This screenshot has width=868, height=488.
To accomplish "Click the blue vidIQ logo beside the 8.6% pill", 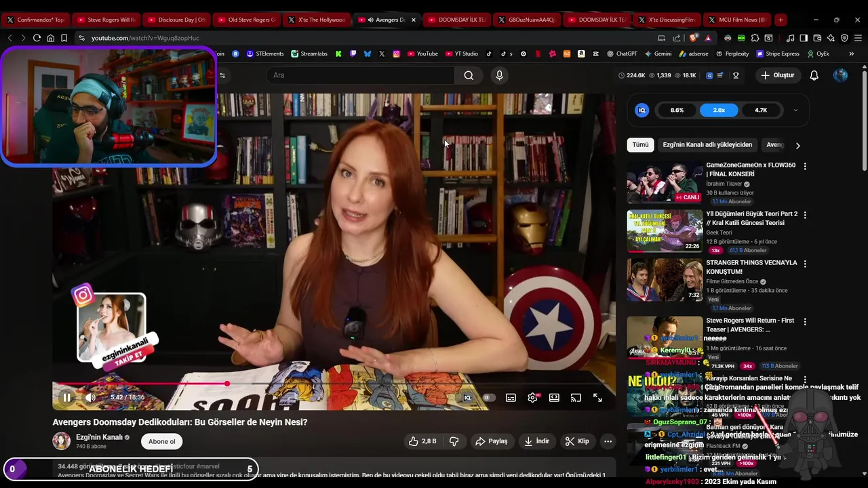I will 642,110.
